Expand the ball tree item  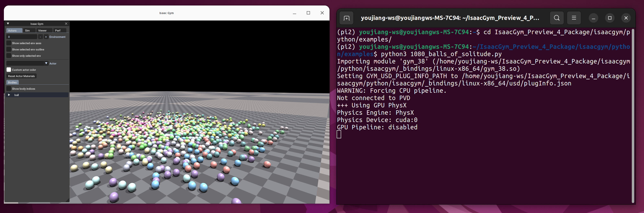pyautogui.click(x=9, y=95)
